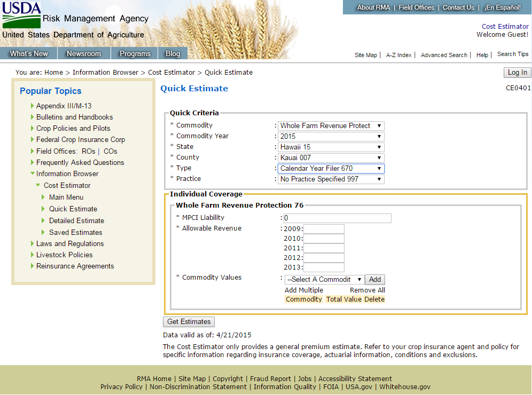Open the Help link
Image resolution: width=532 pixels, height=395 pixels.
[482, 55]
